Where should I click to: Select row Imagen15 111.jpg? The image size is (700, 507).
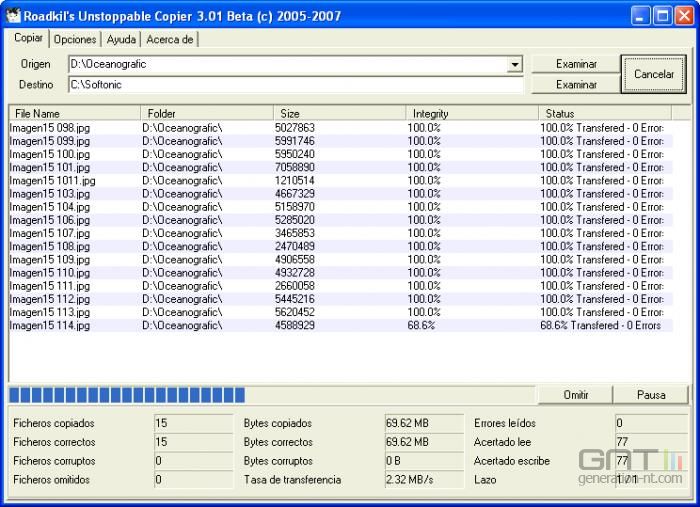pyautogui.click(x=341, y=286)
